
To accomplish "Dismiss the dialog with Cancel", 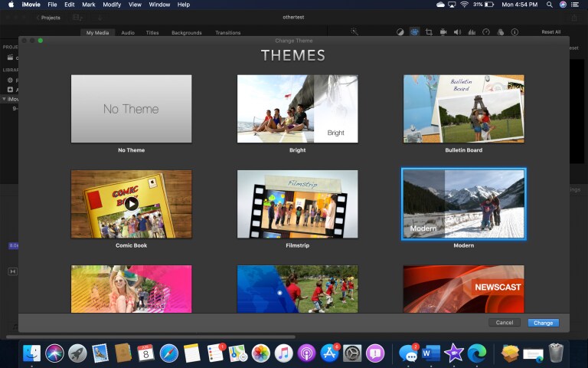I will pyautogui.click(x=505, y=322).
